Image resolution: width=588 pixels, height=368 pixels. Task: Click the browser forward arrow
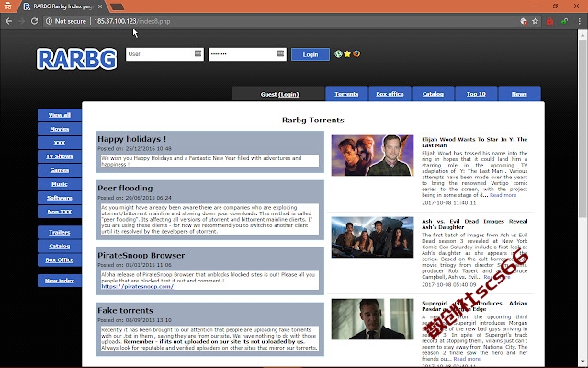point(21,21)
